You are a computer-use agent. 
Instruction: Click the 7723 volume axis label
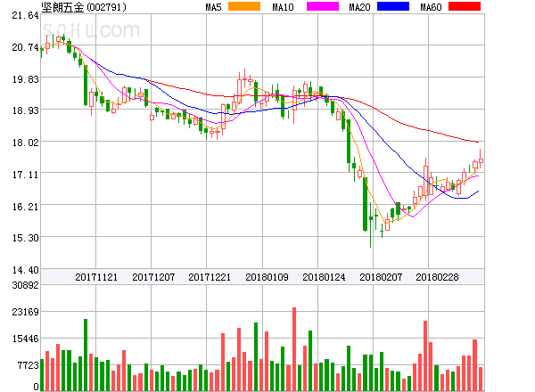29,366
